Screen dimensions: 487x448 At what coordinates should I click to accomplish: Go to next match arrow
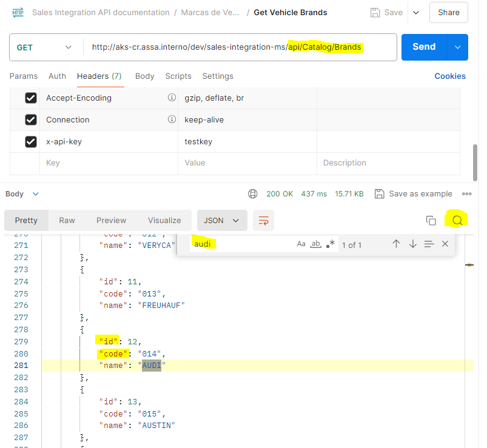413,244
